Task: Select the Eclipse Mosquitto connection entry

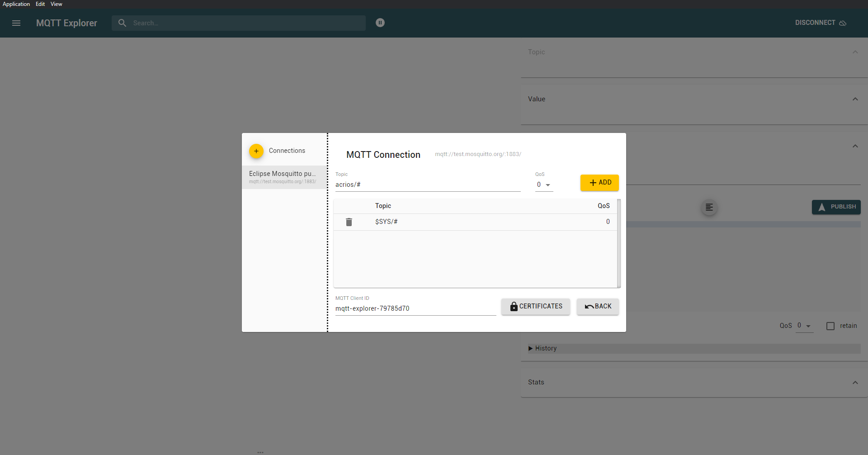Action: (283, 177)
